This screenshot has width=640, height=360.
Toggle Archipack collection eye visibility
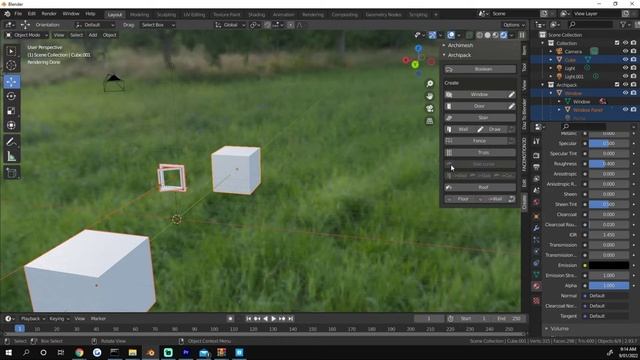625,84
